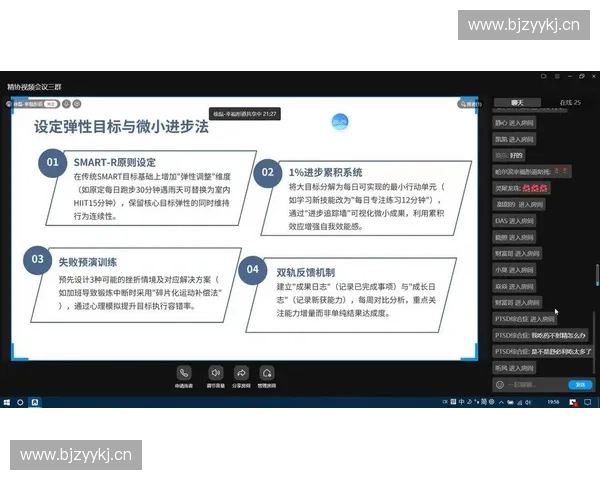
Task: Click the volume speaker icon in system tray
Action: coord(528,402)
